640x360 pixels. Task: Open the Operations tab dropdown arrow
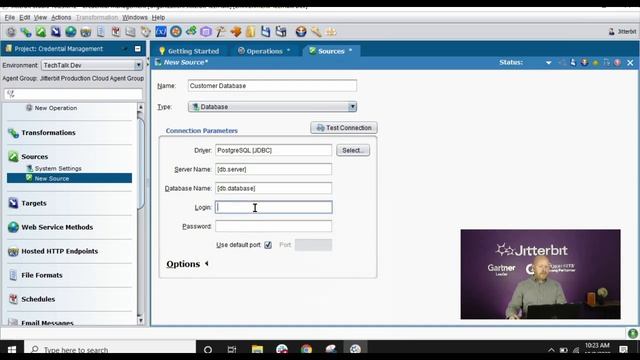(289, 51)
